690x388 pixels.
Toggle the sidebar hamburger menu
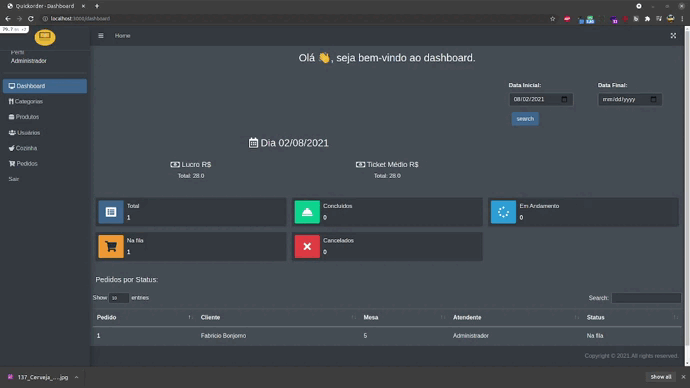[x=101, y=36]
